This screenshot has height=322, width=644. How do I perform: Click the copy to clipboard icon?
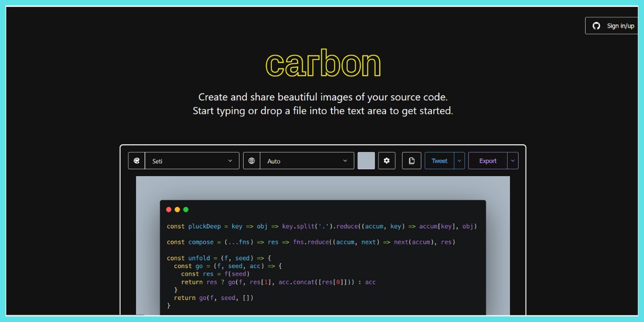[412, 160]
